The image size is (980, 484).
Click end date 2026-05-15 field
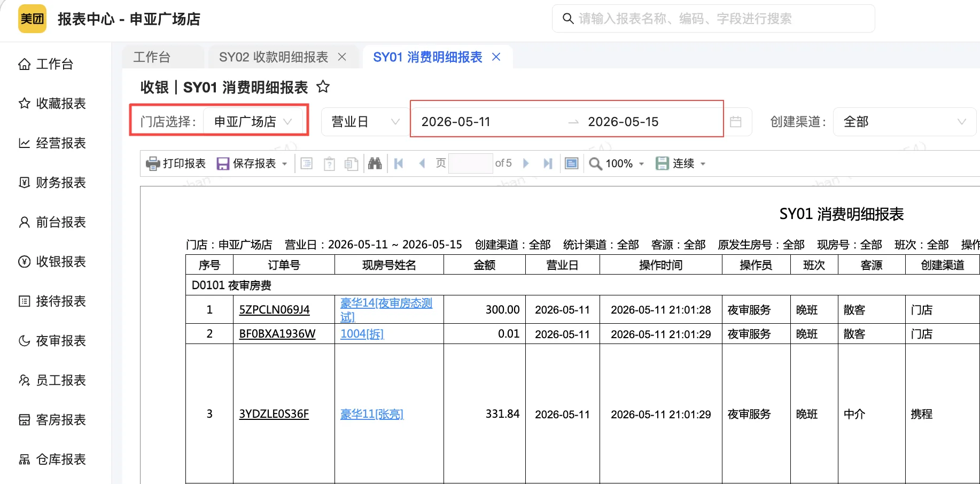[x=623, y=122]
